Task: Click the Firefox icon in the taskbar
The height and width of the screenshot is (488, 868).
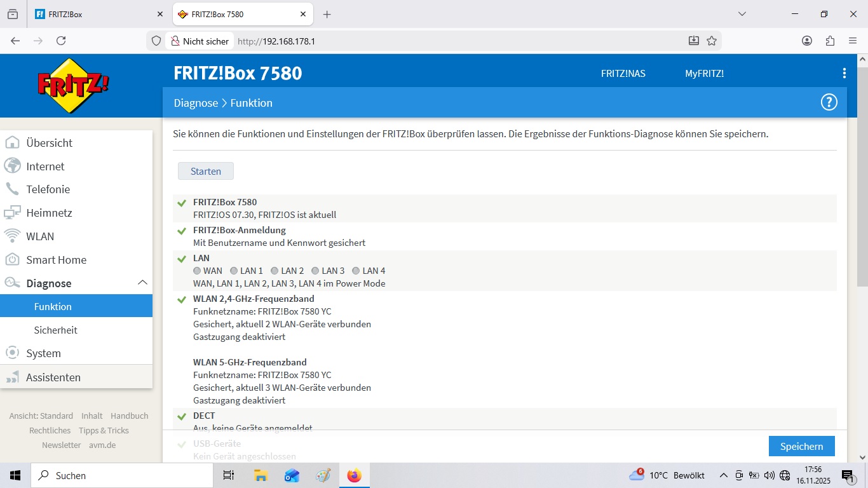Action: 354,475
